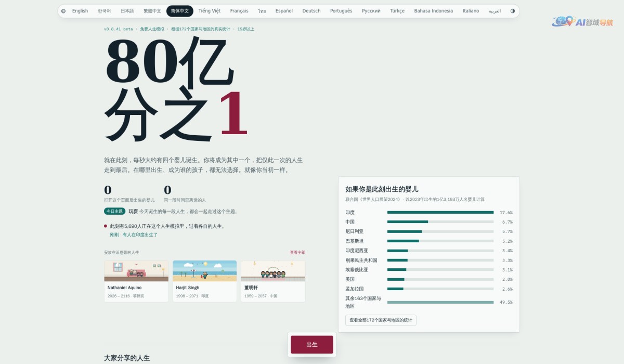Click China's 6.7% birth share bar
Screen dimensions: 624x364
pyautogui.click(x=440, y=222)
